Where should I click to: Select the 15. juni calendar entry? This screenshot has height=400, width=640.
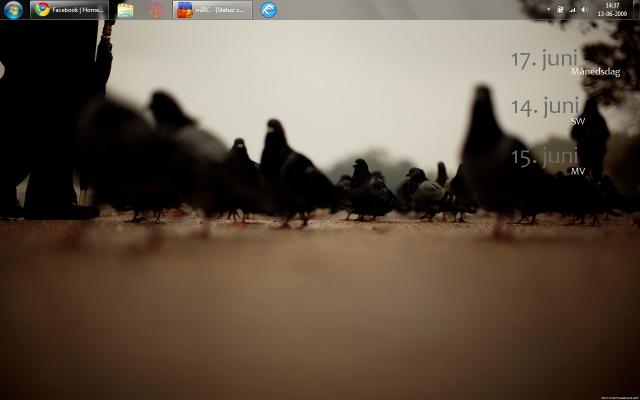(x=545, y=156)
